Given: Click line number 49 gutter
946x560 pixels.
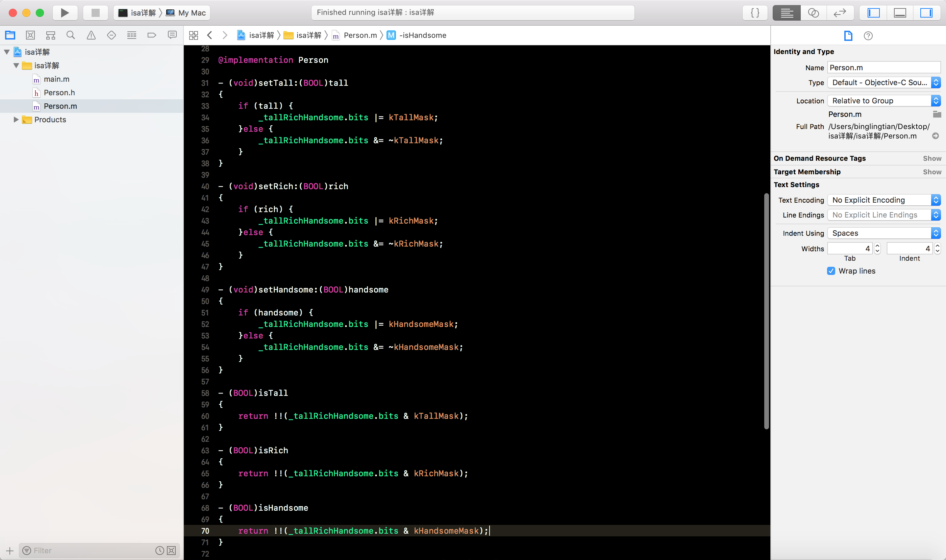Looking at the screenshot, I should 205,289.
